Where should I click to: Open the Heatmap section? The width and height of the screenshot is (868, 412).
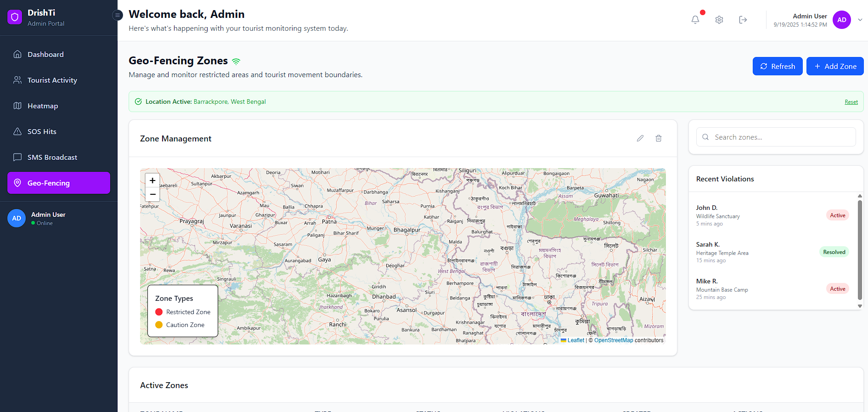[59, 106]
